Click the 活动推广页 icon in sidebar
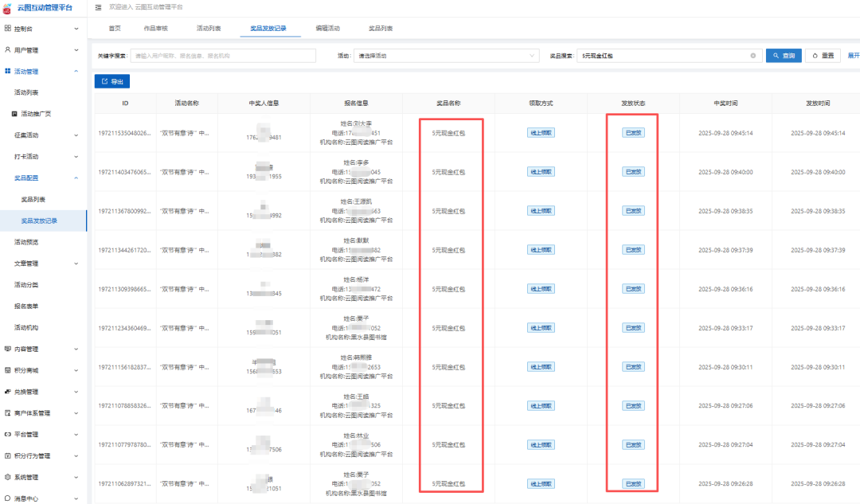Image resolution: width=860 pixels, height=504 pixels. click(14, 114)
